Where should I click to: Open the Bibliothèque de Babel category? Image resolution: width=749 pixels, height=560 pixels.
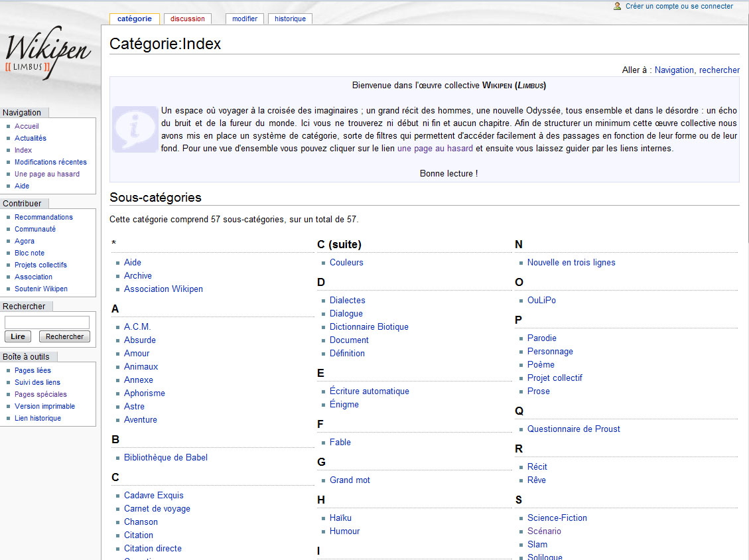coord(166,457)
